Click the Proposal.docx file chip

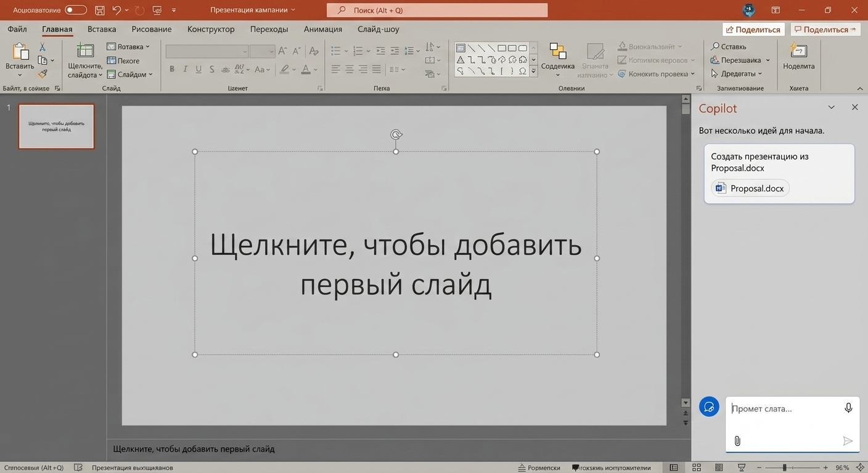[x=750, y=188]
